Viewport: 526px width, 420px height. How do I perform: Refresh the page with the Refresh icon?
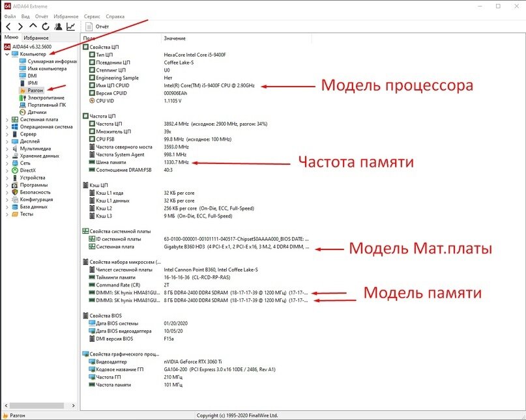point(45,27)
